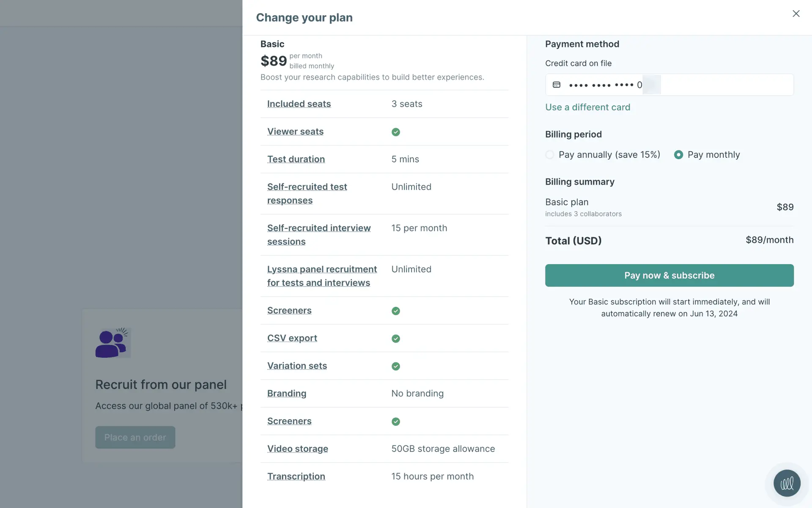The height and width of the screenshot is (508, 812).
Task: Click the Test duration feature label
Action: [296, 159]
